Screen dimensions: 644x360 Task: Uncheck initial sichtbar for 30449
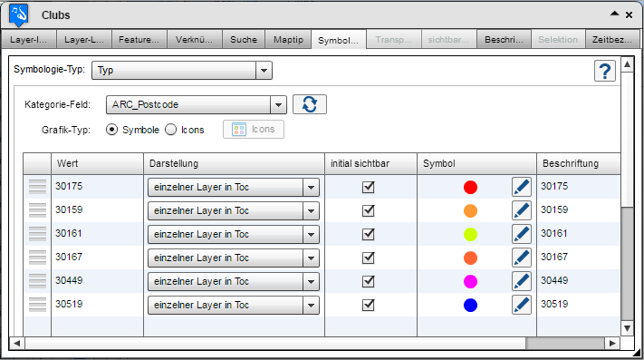click(x=369, y=281)
